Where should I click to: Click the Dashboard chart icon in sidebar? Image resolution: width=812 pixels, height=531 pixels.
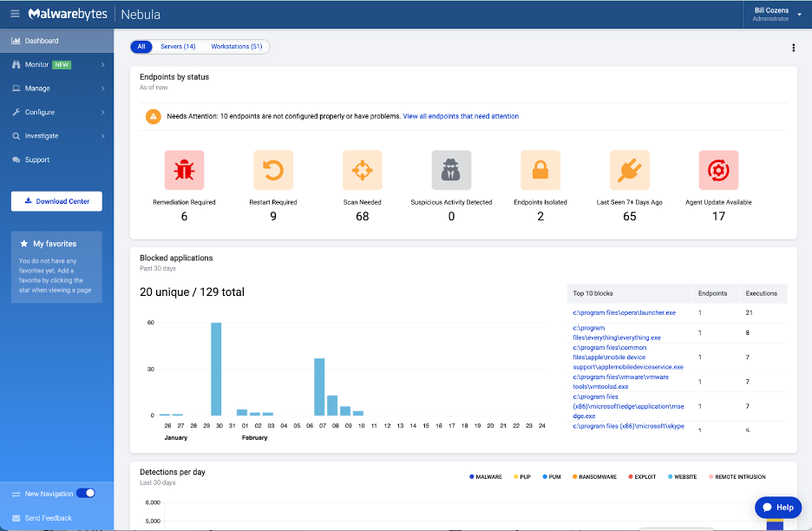click(x=16, y=41)
